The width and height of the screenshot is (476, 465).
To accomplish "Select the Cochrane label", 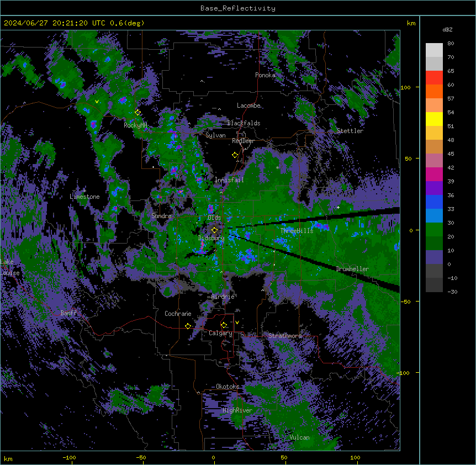I will (x=178, y=314).
